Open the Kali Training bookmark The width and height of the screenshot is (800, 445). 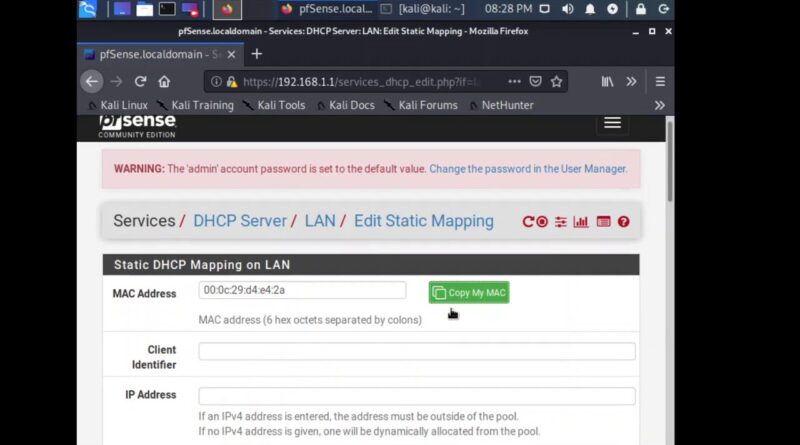point(195,105)
